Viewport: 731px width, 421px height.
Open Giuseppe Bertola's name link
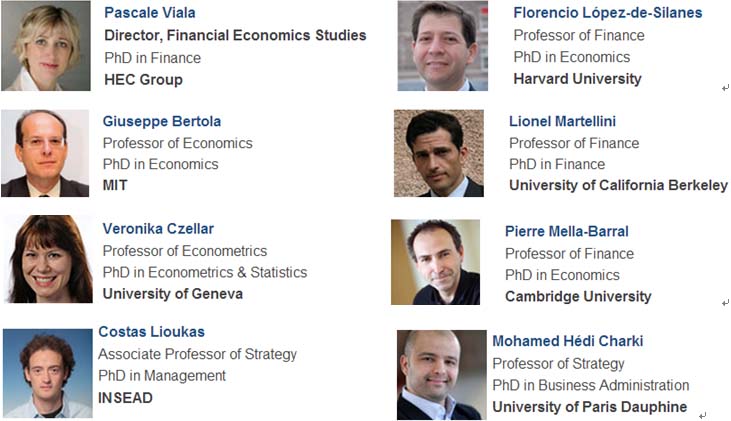(x=162, y=121)
